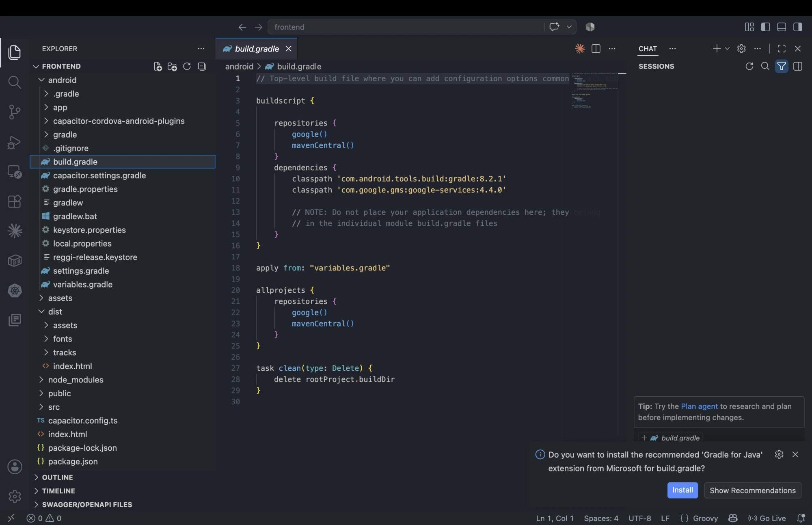The width and height of the screenshot is (812, 525).
Task: Open Explorer more actions menu
Action: [x=201, y=49]
